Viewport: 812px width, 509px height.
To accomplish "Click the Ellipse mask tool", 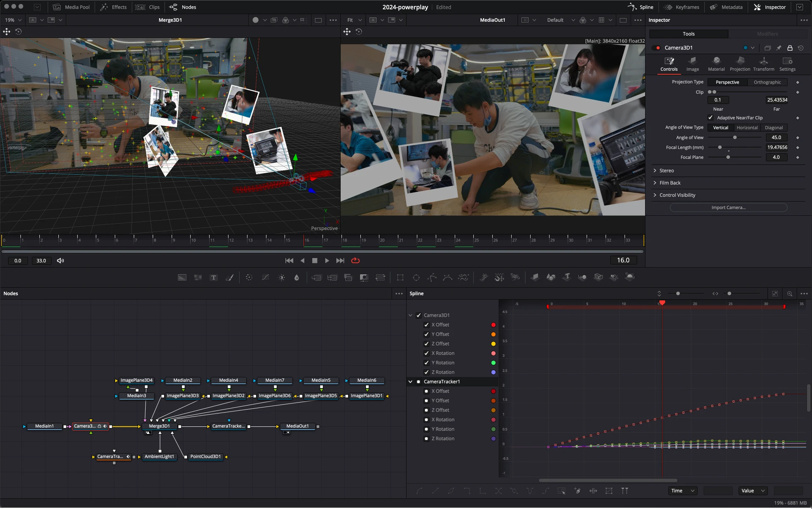I will pyautogui.click(x=416, y=277).
